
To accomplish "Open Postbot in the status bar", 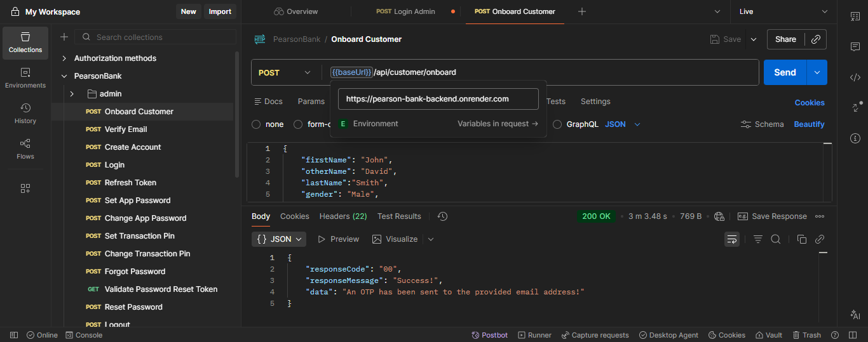I will click(489, 335).
